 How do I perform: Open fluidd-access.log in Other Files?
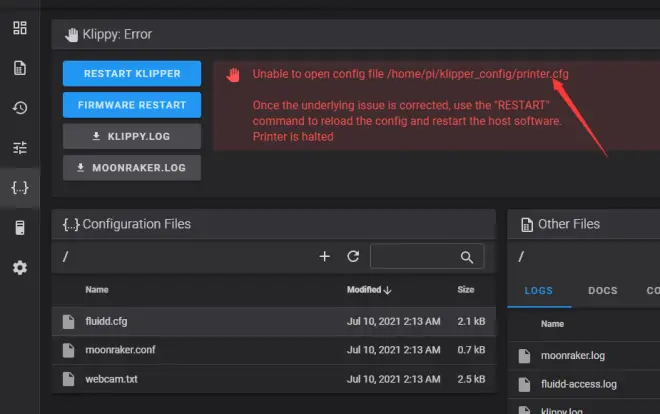pyautogui.click(x=579, y=384)
